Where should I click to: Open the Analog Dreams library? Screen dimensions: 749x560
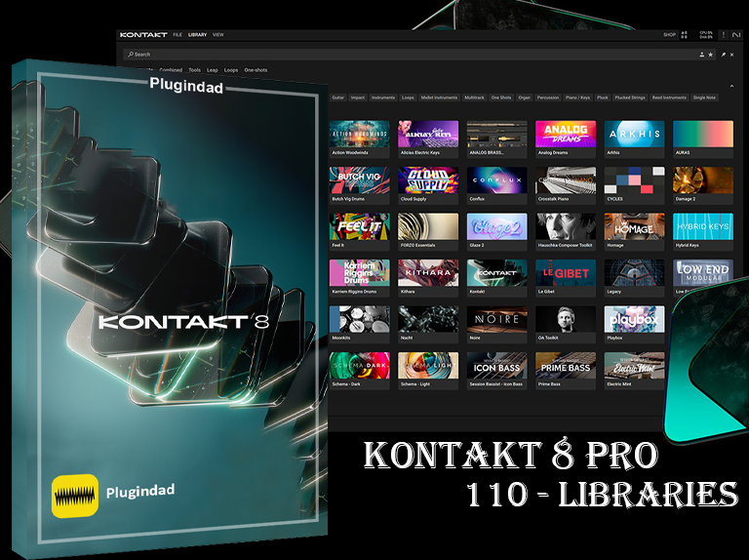click(566, 140)
